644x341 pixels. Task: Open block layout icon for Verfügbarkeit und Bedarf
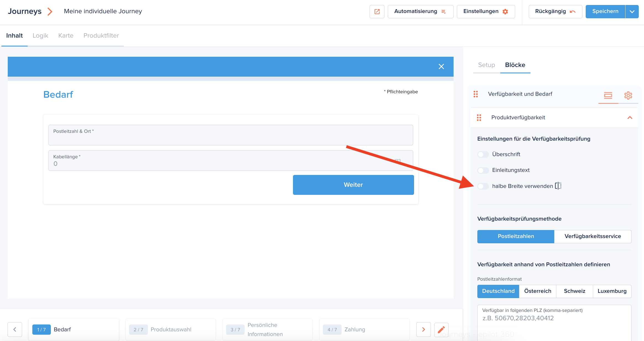608,95
